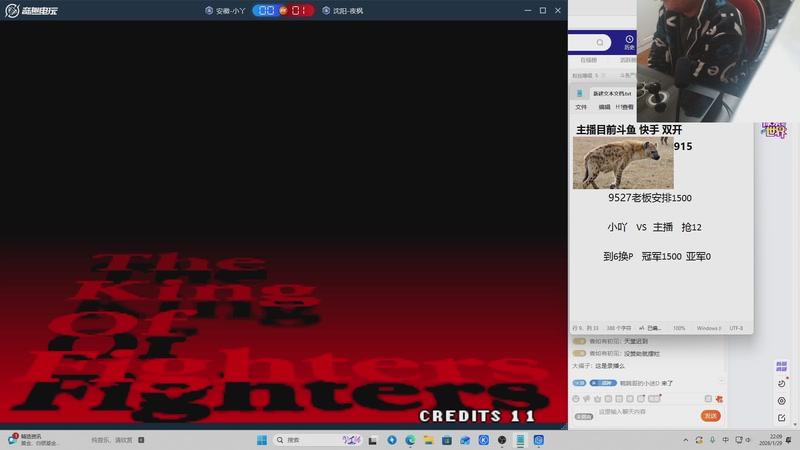Image resolution: width=800 pixels, height=450 pixels.
Task: Click the K app icon in the taskbar
Action: [484, 440]
